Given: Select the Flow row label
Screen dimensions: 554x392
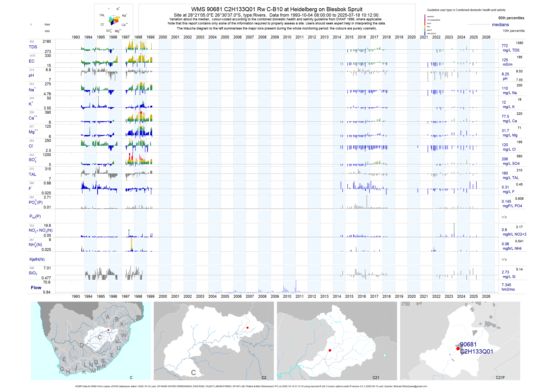Looking at the screenshot, I should coord(36,287).
